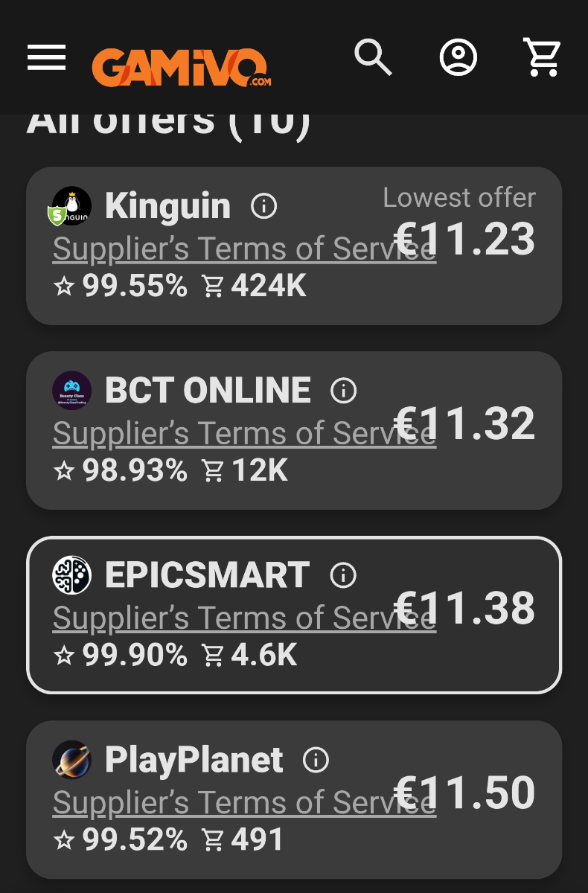Viewport: 588px width, 893px height.
Task: Show Kinguin seller info icon
Action: click(263, 206)
